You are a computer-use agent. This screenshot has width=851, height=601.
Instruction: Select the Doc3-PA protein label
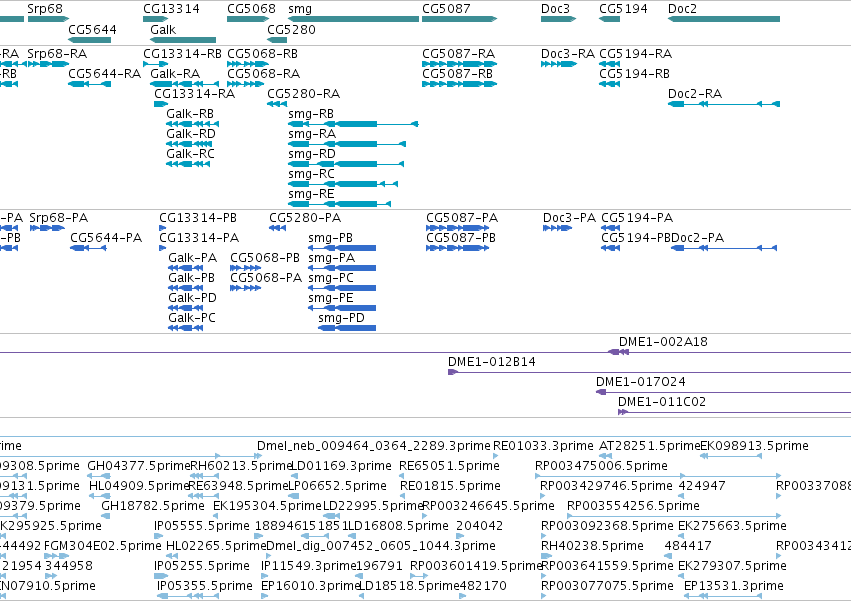(569, 218)
